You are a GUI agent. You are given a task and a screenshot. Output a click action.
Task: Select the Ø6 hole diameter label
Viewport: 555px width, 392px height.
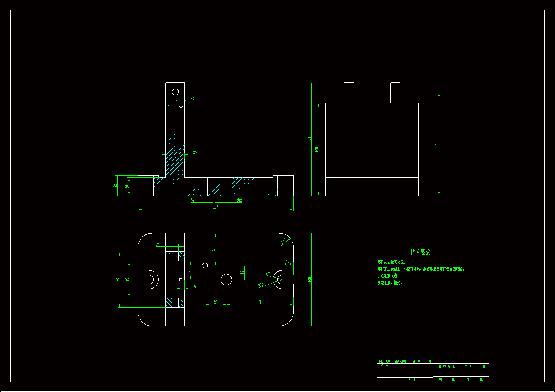pos(192,200)
